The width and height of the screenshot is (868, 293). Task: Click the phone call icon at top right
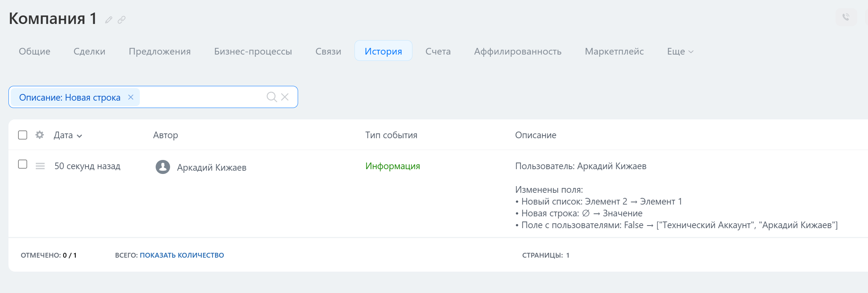pyautogui.click(x=846, y=17)
